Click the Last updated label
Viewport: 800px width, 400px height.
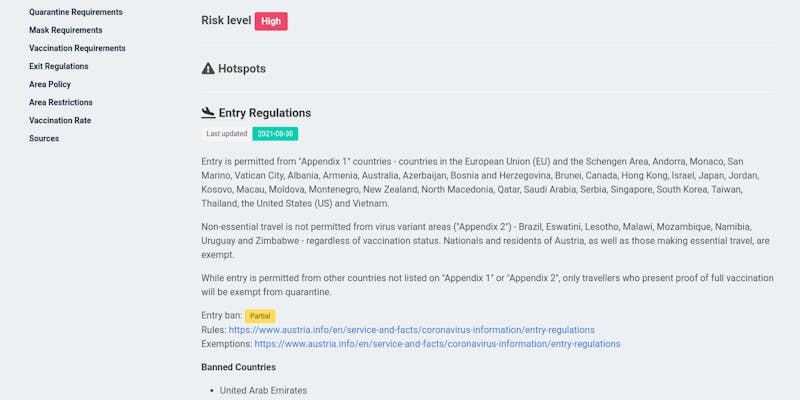pyautogui.click(x=226, y=133)
